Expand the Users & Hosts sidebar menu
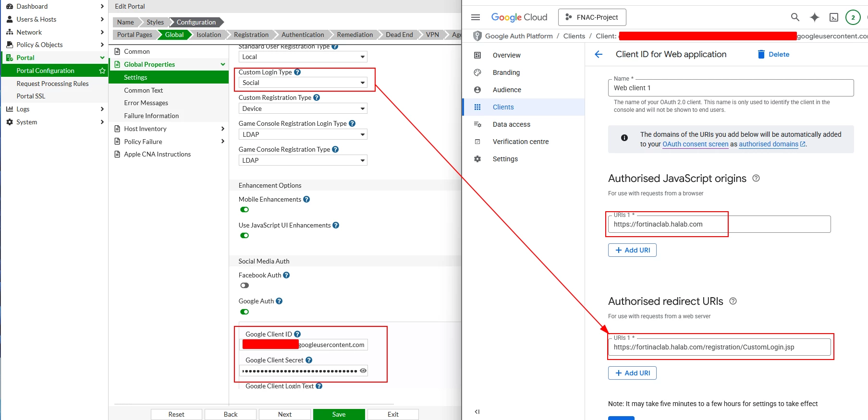The width and height of the screenshot is (868, 420). point(54,19)
